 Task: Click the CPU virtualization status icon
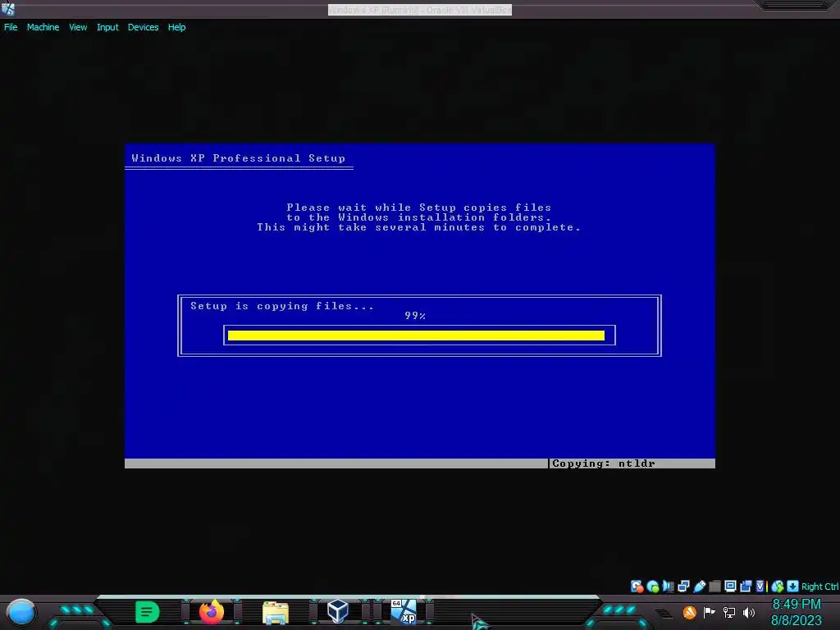pos(761,587)
